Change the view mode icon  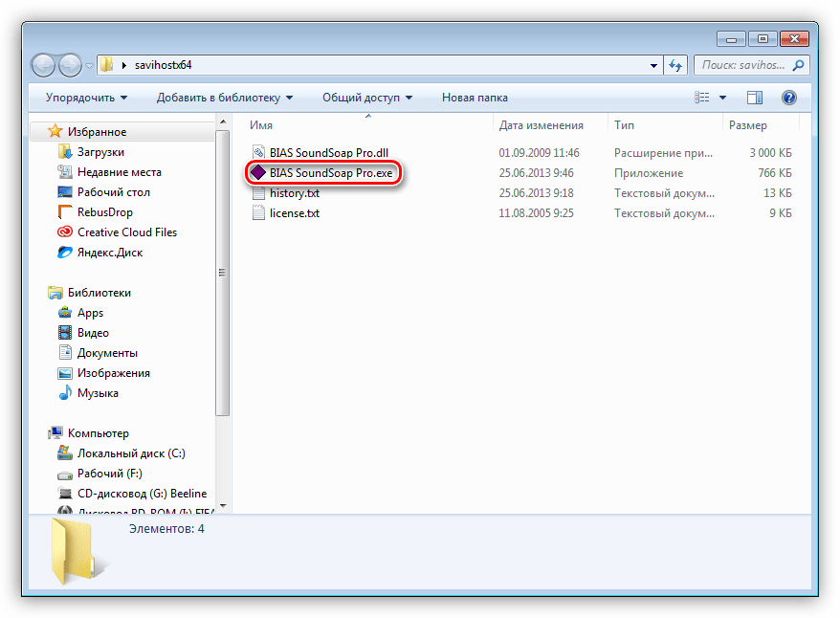pyautogui.click(x=702, y=98)
